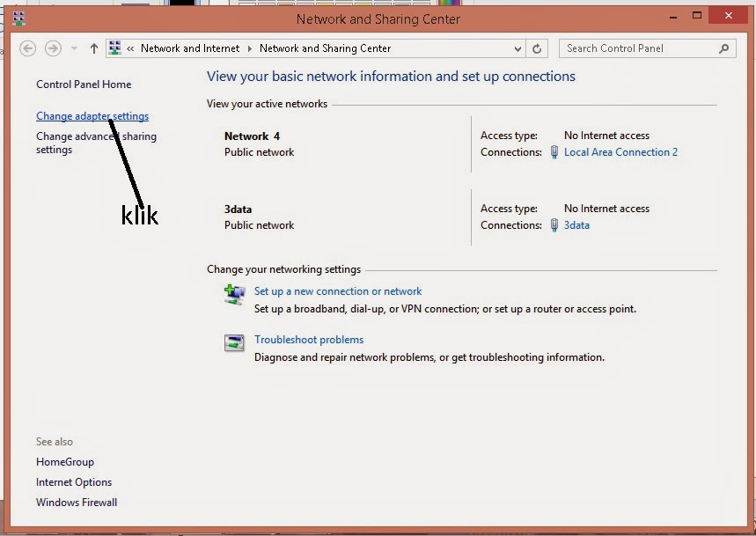Open the address bar dropdown arrow
Viewport: 756px width, 536px height.
click(520, 48)
